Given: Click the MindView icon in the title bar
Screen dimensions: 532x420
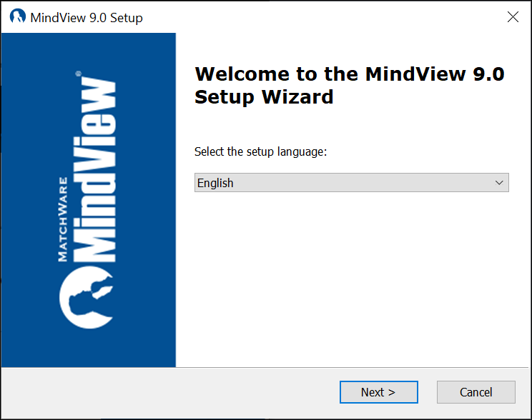Looking at the screenshot, I should pos(18,17).
